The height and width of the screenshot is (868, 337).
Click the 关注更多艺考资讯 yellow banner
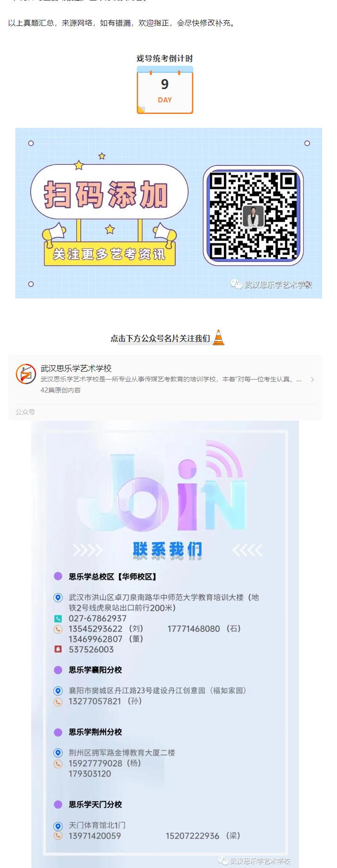click(x=110, y=253)
